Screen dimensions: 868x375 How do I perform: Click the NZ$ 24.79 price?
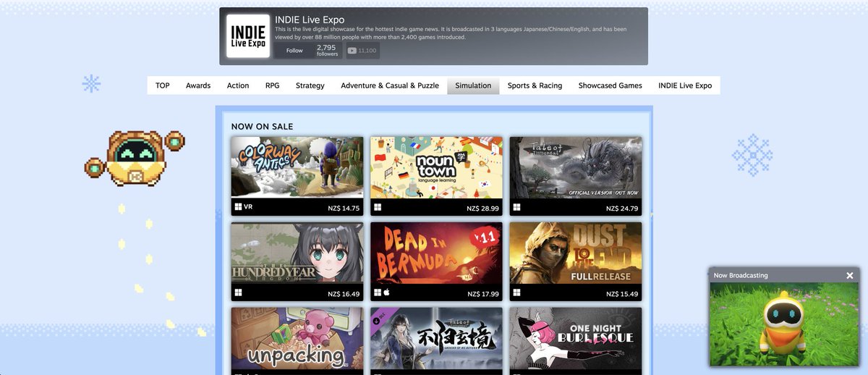[x=622, y=208]
